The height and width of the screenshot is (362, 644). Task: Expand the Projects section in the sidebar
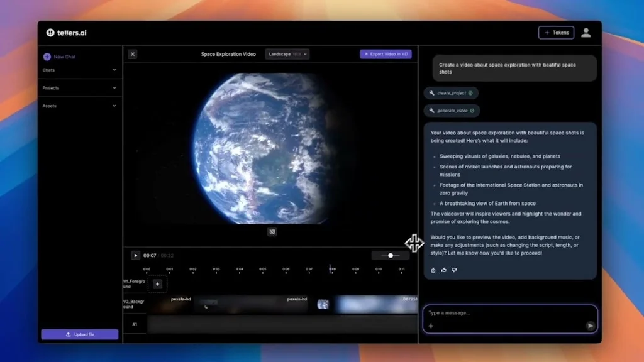coord(80,88)
